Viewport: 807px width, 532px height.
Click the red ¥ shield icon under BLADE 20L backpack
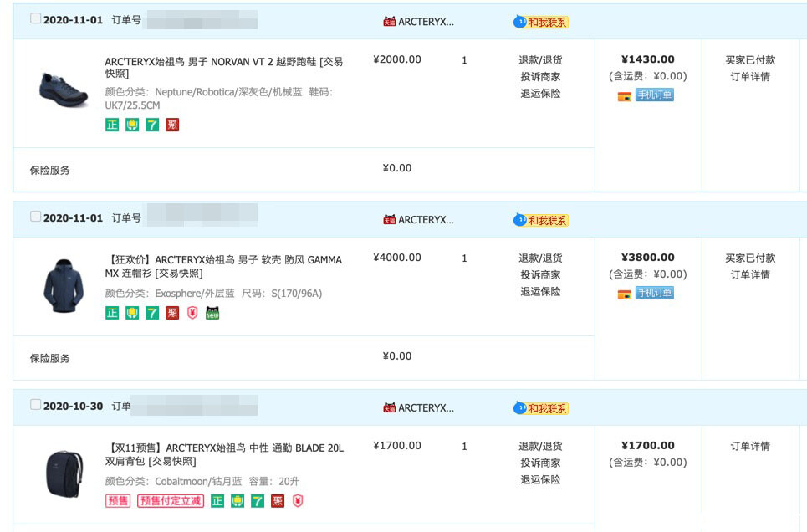click(x=298, y=500)
